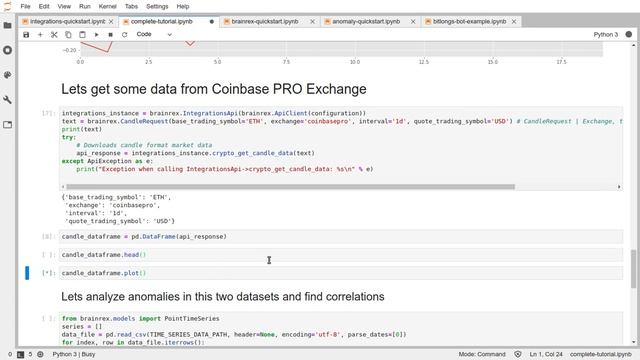Open the Run menu

coord(84,7)
